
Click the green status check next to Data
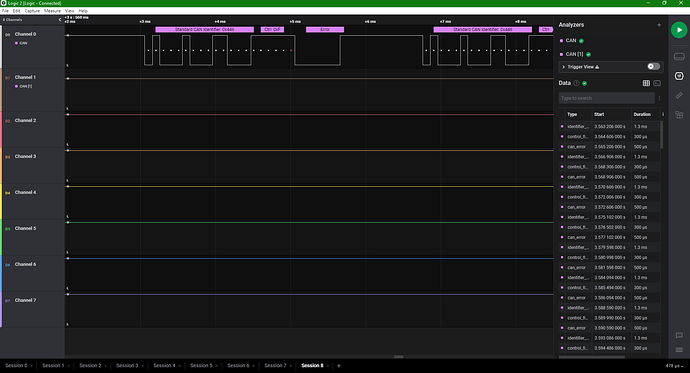[584, 83]
